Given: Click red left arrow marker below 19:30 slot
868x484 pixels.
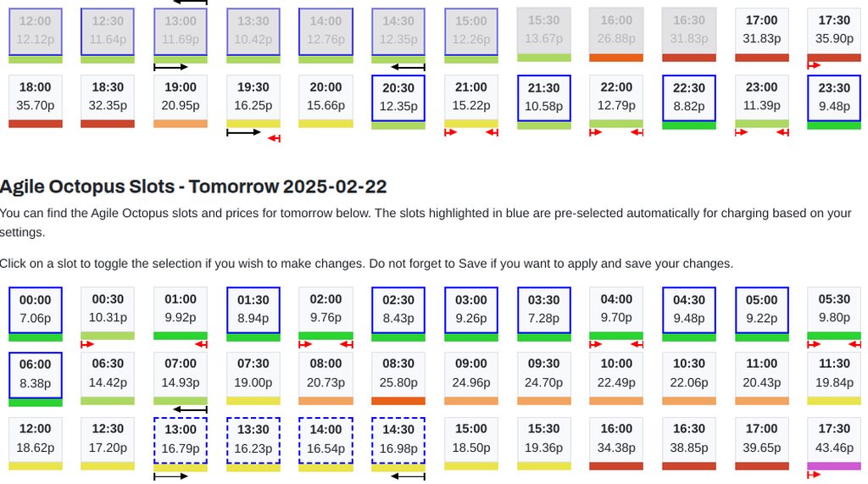Looking at the screenshot, I should point(274,138).
